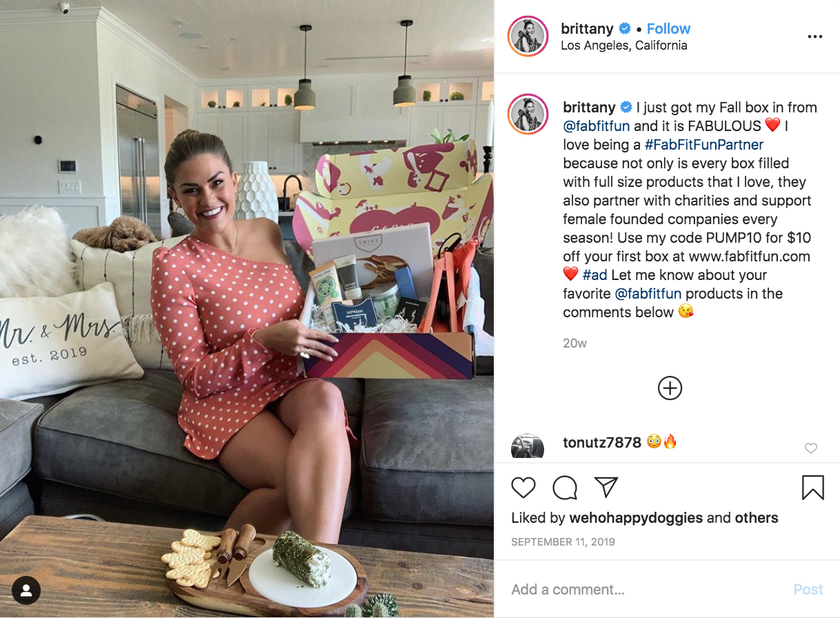Load more comments with plus circle
This screenshot has height=618, width=840.
pyautogui.click(x=670, y=388)
